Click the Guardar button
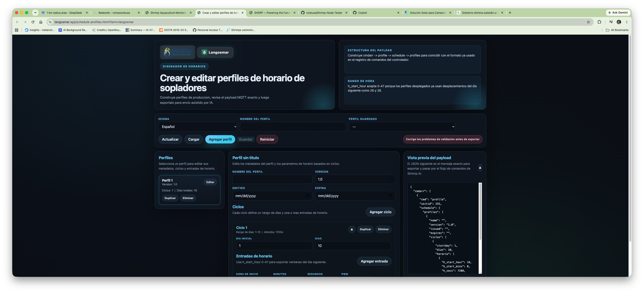 [x=246, y=139]
